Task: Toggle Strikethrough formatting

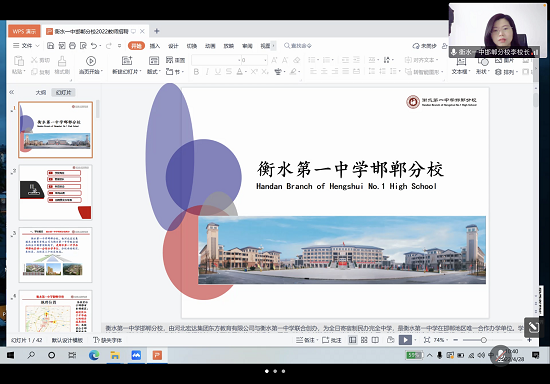Action: 229,72
